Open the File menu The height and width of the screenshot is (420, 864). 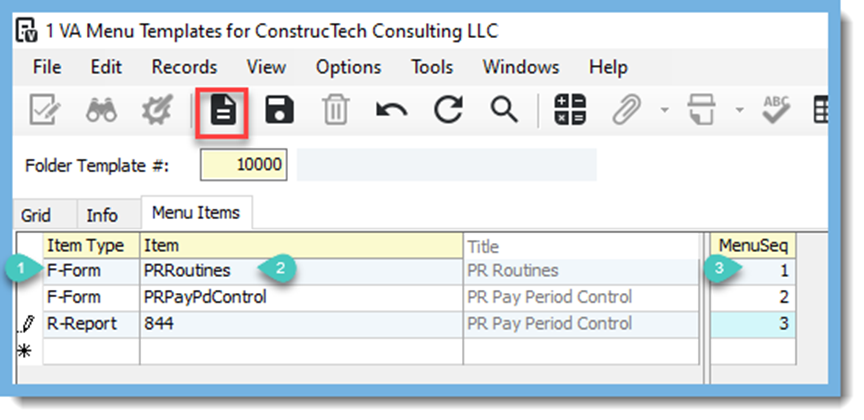click(47, 67)
